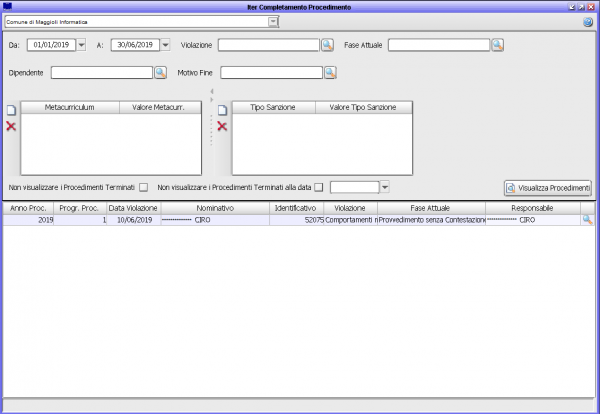Open the A date picker arrow
This screenshot has height=414, width=600.
[165, 45]
